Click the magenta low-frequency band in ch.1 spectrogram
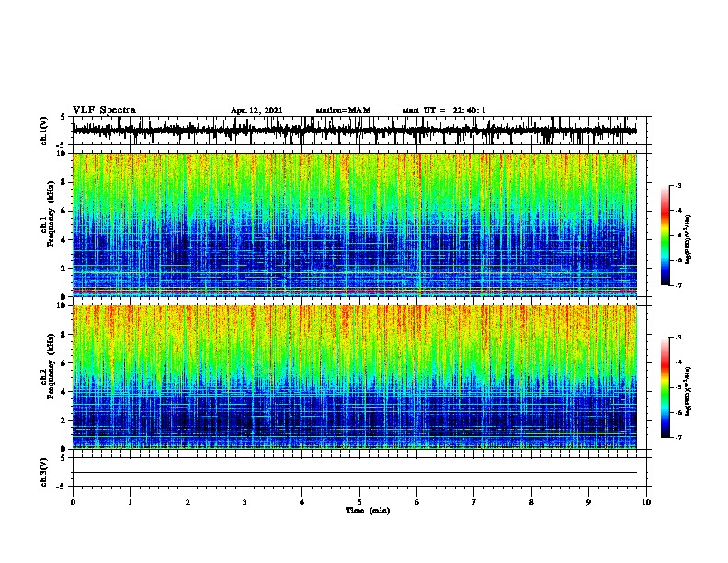The width and height of the screenshot is (728, 563). tap(354, 291)
